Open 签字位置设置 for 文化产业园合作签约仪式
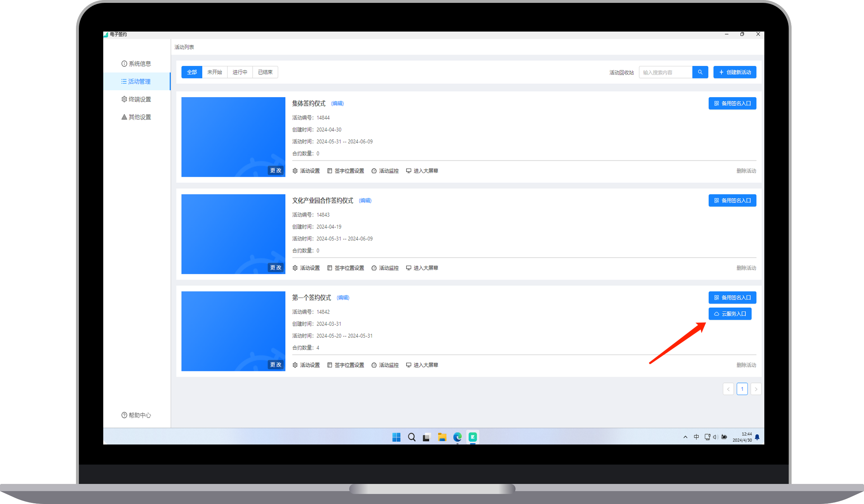 (346, 268)
